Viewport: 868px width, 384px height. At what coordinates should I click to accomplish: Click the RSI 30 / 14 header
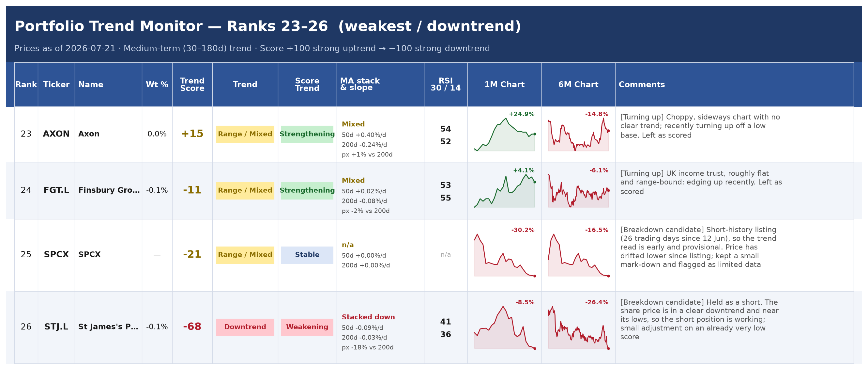tap(446, 84)
